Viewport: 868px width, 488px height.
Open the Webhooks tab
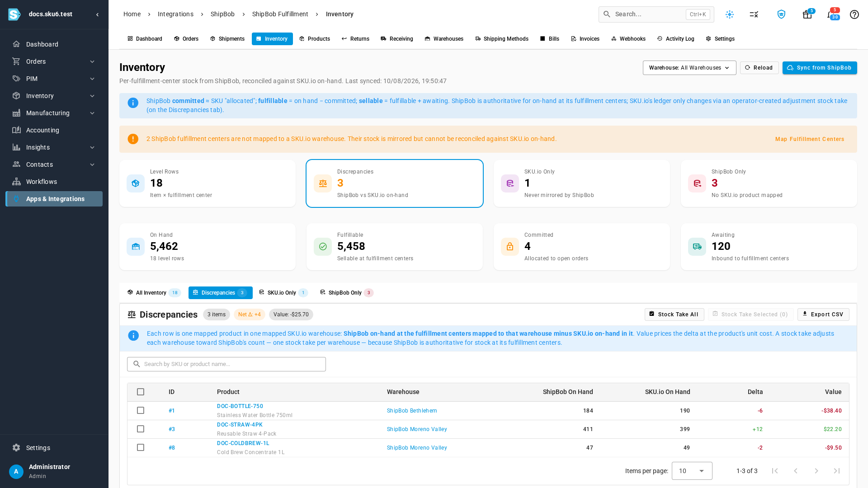pos(628,39)
